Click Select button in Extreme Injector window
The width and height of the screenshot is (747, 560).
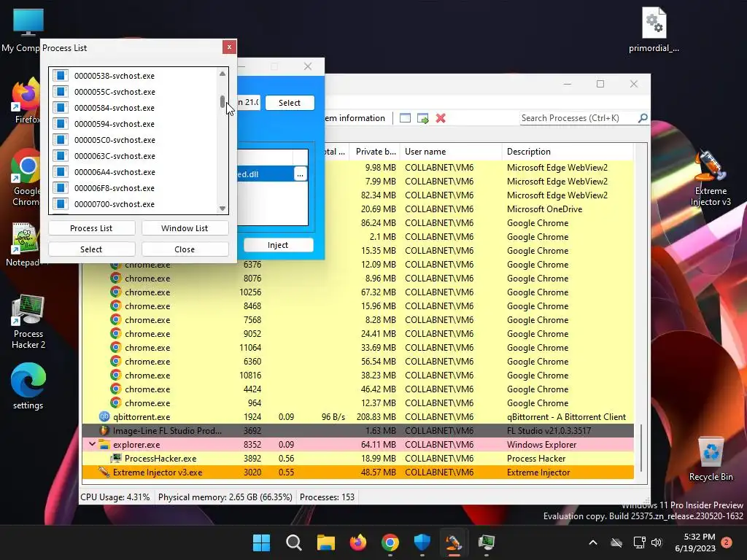[290, 103]
